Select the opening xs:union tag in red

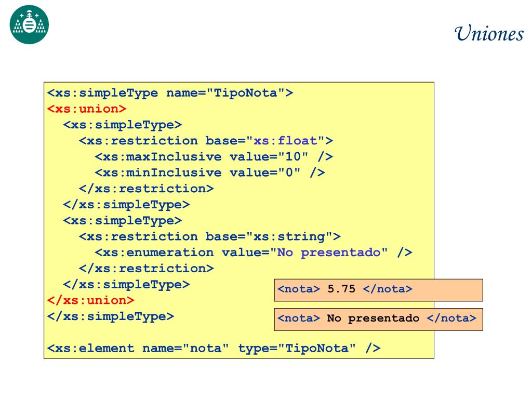point(87,109)
